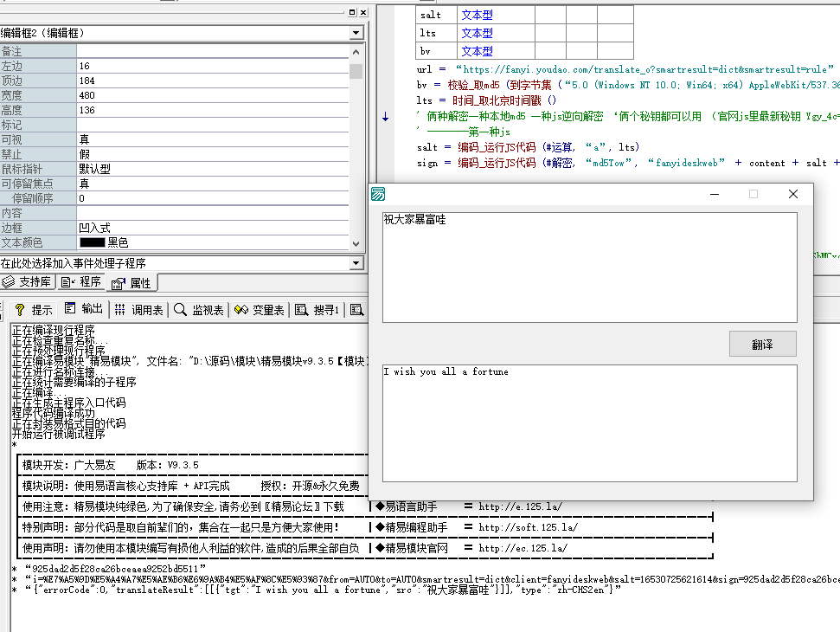Click the 监视表 magnifier icon
840x632 pixels.
[x=181, y=310]
